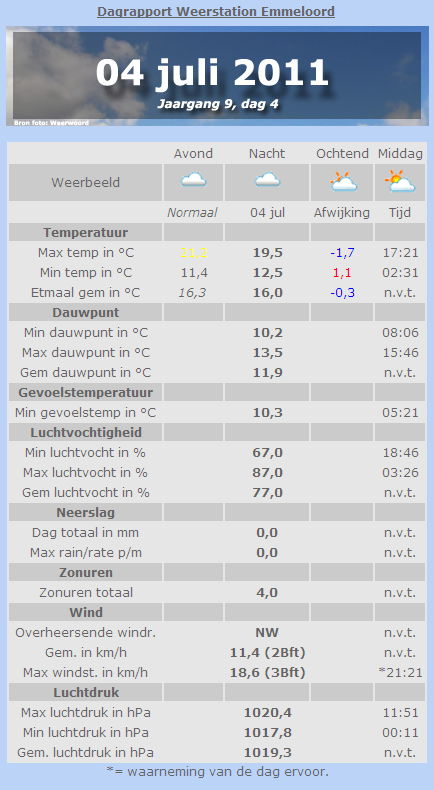Click the Avond cloudy weather icon

194,180
